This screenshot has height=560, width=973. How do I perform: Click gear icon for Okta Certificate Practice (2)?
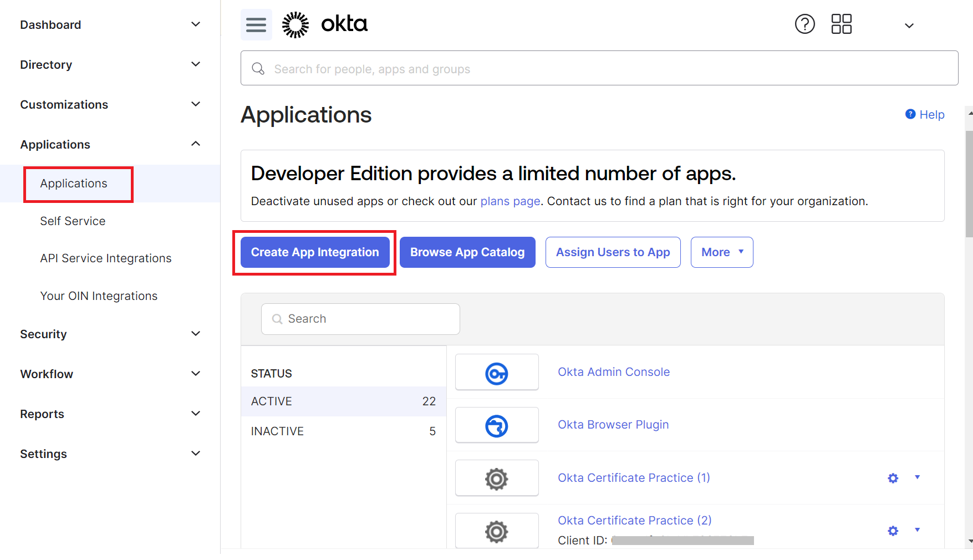click(893, 531)
